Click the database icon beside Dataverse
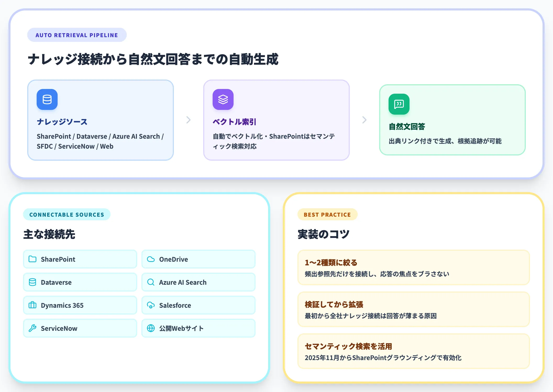The height and width of the screenshot is (392, 553). [32, 282]
